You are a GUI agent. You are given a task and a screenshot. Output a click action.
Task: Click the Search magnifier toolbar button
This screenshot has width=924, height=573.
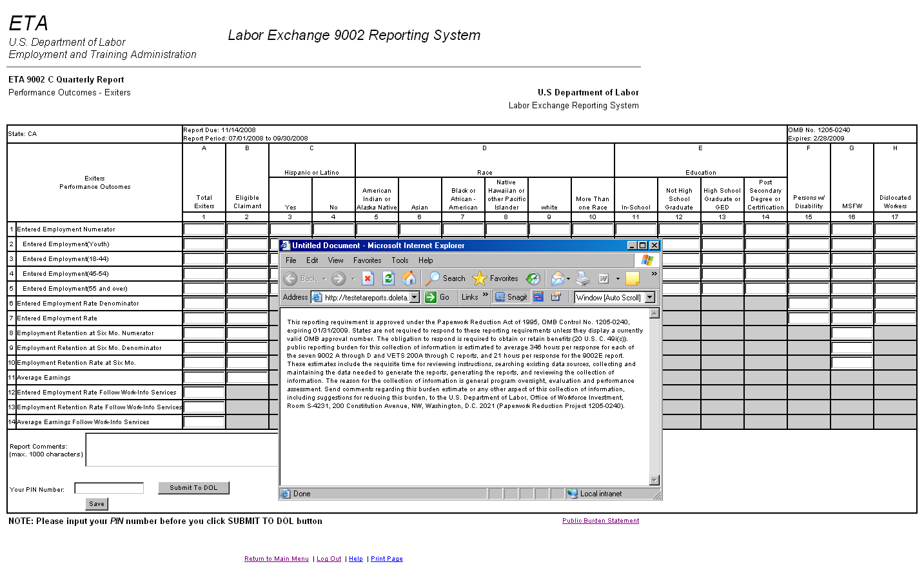coord(446,278)
